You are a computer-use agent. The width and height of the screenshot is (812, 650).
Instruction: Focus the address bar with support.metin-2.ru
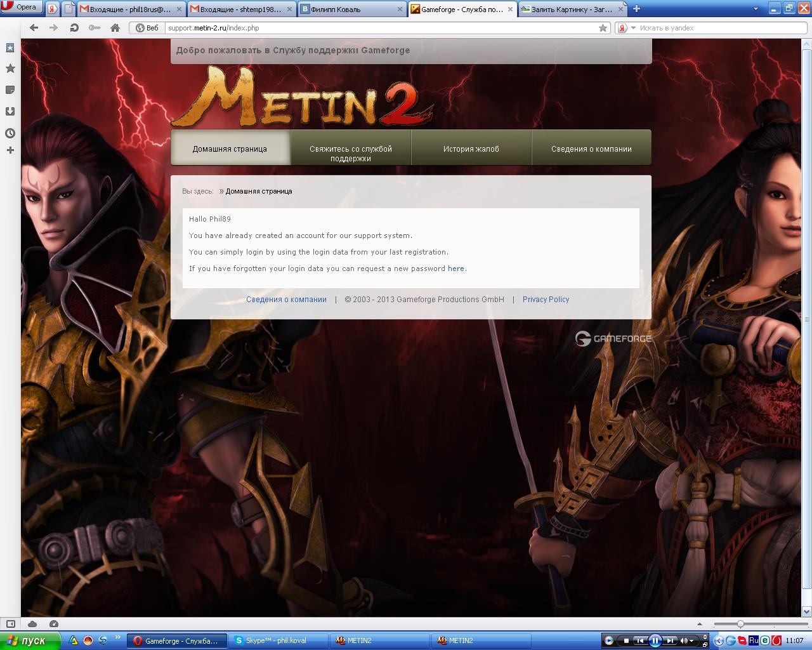click(x=381, y=28)
